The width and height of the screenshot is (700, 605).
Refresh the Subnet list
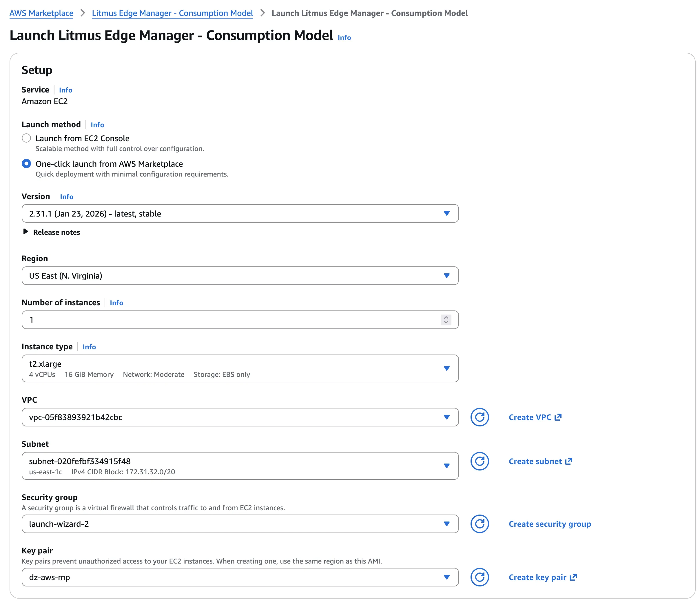[480, 461]
